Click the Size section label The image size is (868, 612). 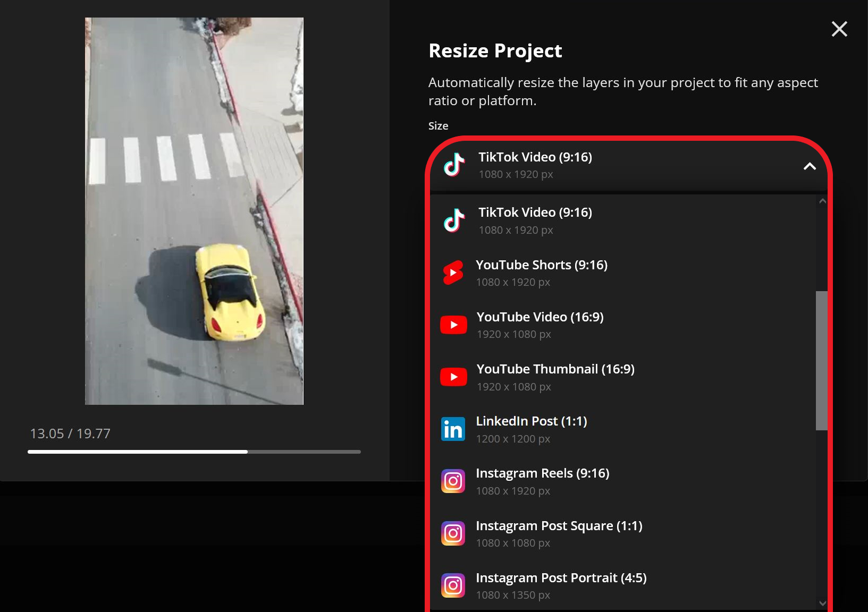438,126
